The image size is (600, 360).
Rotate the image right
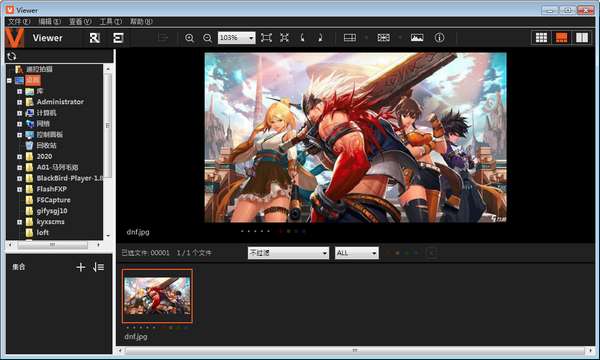tap(320, 37)
